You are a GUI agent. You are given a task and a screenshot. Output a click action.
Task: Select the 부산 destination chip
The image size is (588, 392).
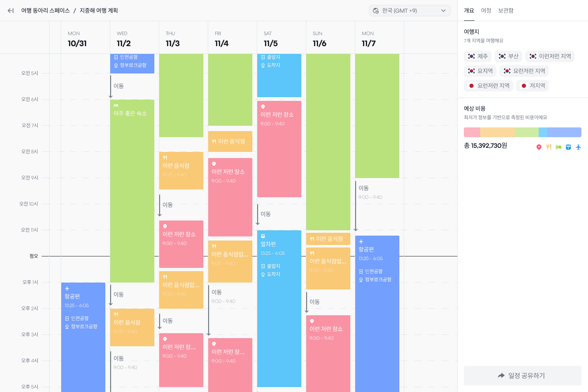[x=508, y=56]
